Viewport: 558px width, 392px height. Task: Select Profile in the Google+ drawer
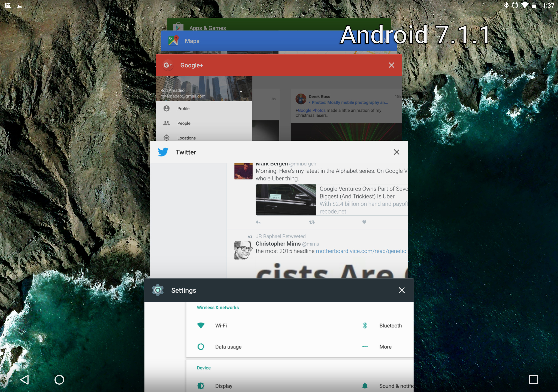click(183, 108)
